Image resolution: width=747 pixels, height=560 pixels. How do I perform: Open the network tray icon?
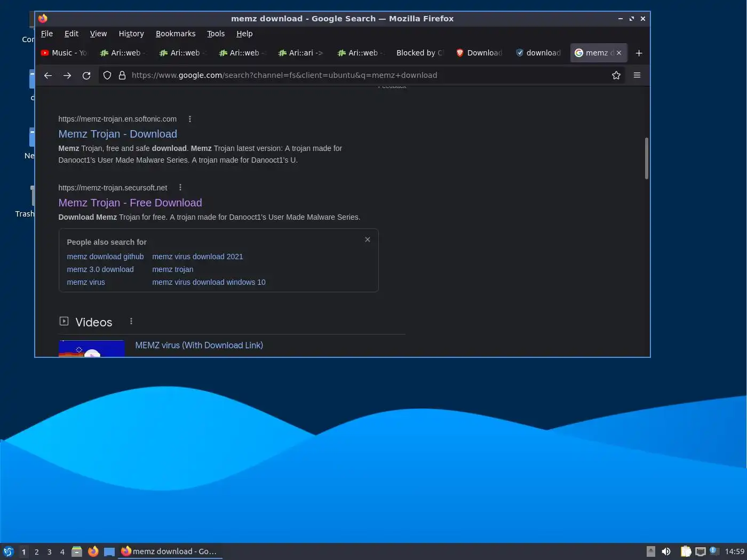701,551
